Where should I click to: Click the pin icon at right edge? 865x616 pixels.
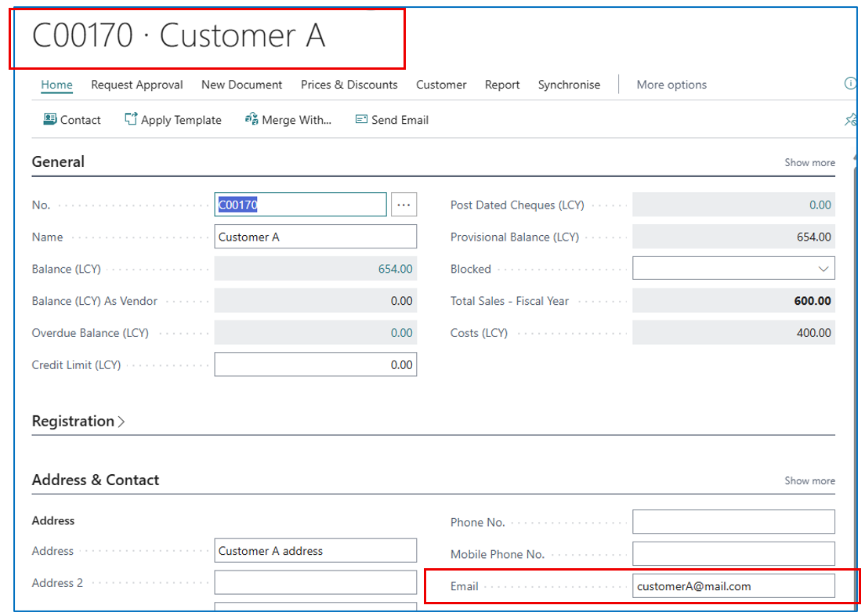coord(850,120)
